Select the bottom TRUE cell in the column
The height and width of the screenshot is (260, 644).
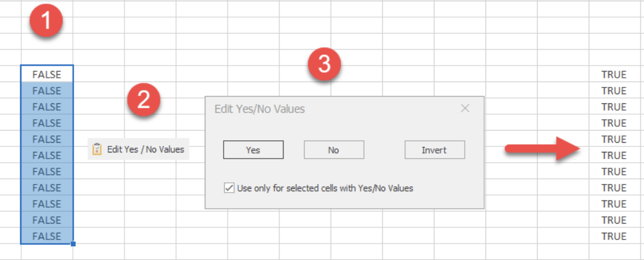[614, 236]
